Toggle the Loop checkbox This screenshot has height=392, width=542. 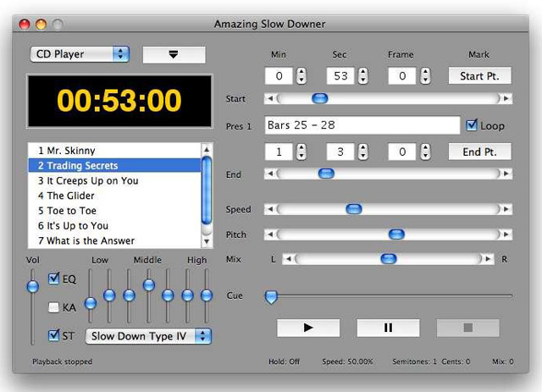472,125
